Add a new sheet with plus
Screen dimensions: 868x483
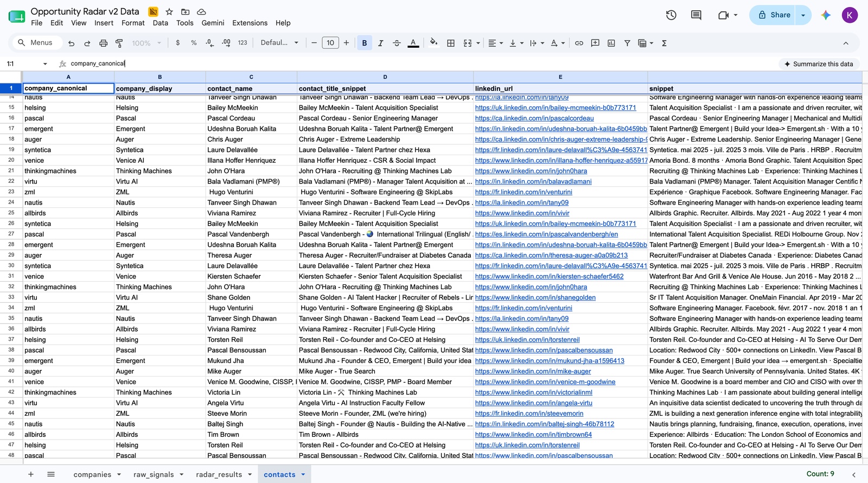pyautogui.click(x=31, y=474)
